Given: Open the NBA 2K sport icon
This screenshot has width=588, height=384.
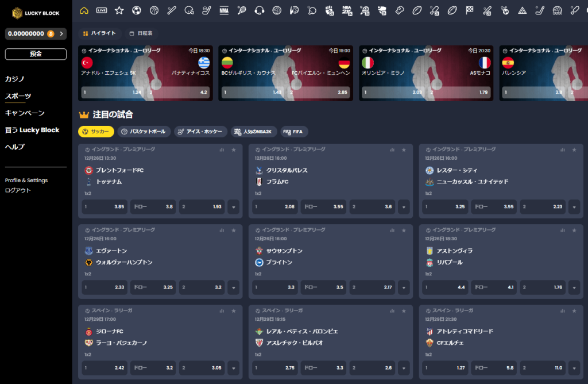Looking at the screenshot, I should click(347, 10).
